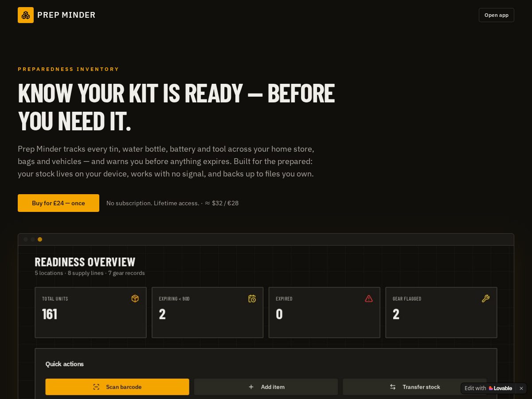
Task: Click the Expired warning triangle icon
Action: pos(369,299)
